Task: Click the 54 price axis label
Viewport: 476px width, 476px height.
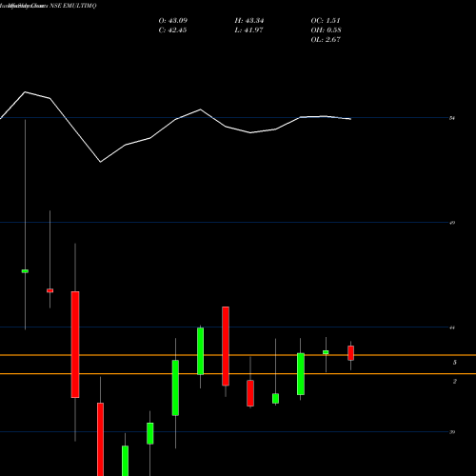Action: [x=452, y=118]
